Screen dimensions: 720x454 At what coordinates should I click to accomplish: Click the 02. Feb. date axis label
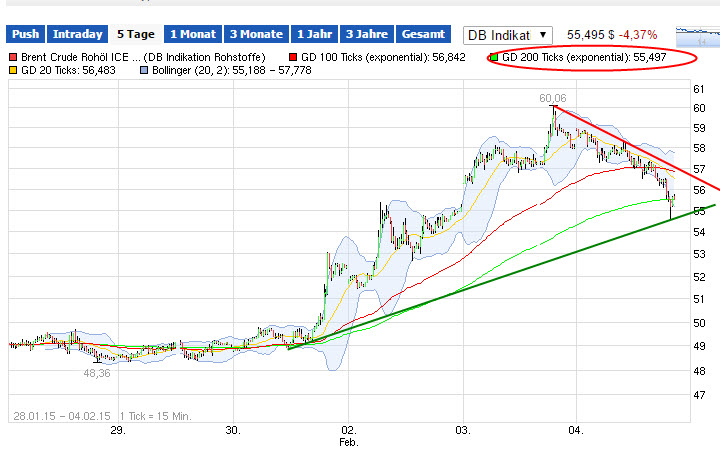[x=349, y=436]
